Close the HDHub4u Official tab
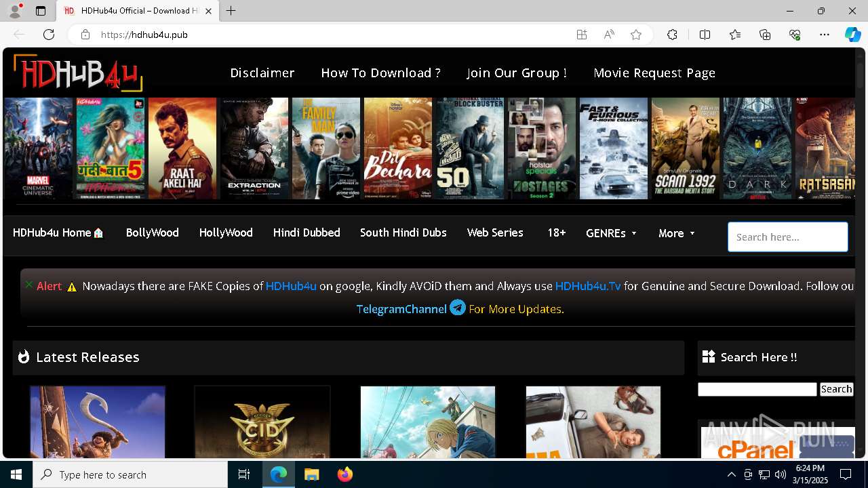 click(209, 11)
